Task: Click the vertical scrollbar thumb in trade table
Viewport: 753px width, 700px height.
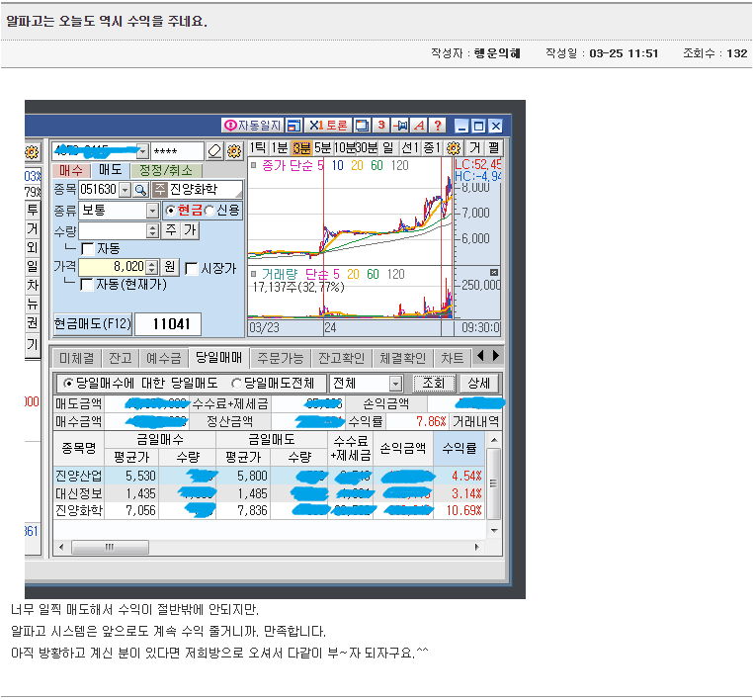Action: click(x=494, y=483)
